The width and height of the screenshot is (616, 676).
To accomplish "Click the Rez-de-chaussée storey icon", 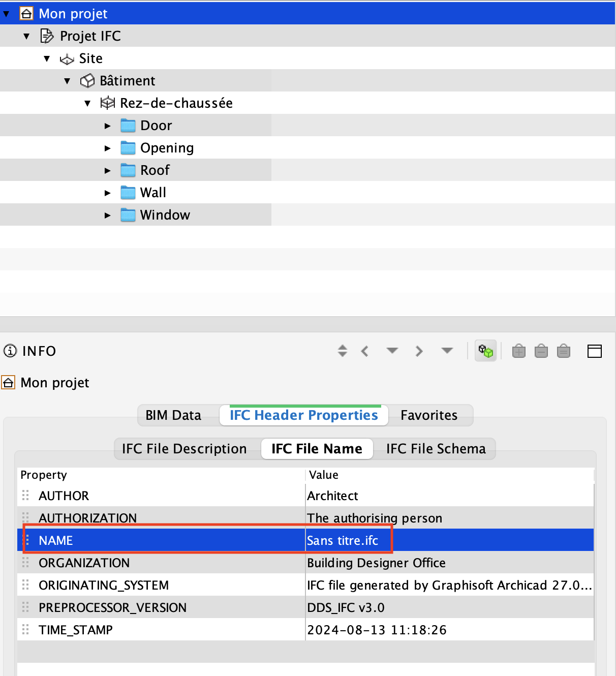I will [107, 103].
